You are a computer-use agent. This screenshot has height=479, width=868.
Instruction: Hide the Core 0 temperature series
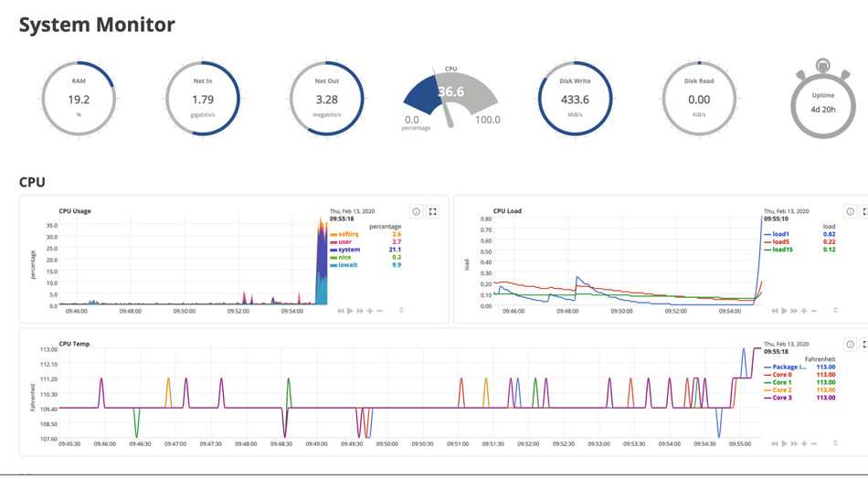pos(781,375)
